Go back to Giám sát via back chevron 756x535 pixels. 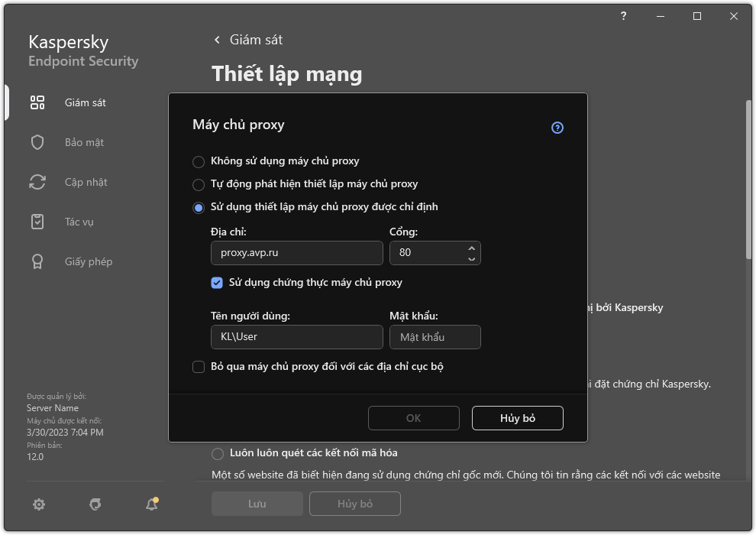pyautogui.click(x=216, y=39)
